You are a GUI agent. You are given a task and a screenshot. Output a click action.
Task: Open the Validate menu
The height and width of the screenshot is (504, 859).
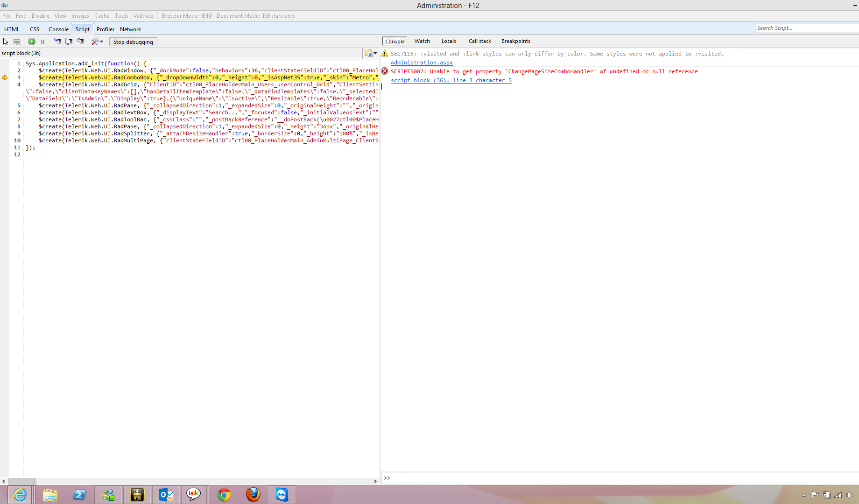click(x=143, y=16)
